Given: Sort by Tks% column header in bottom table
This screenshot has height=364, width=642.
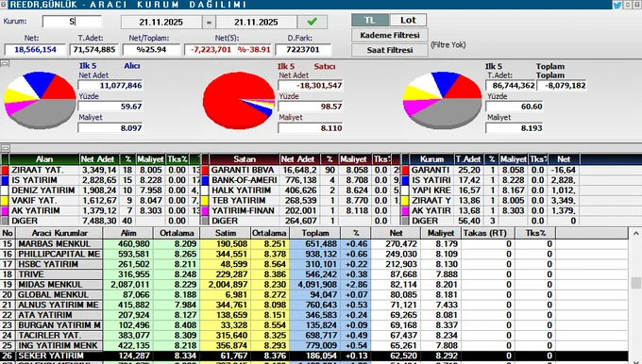Looking at the screenshot, I should pos(536,233).
